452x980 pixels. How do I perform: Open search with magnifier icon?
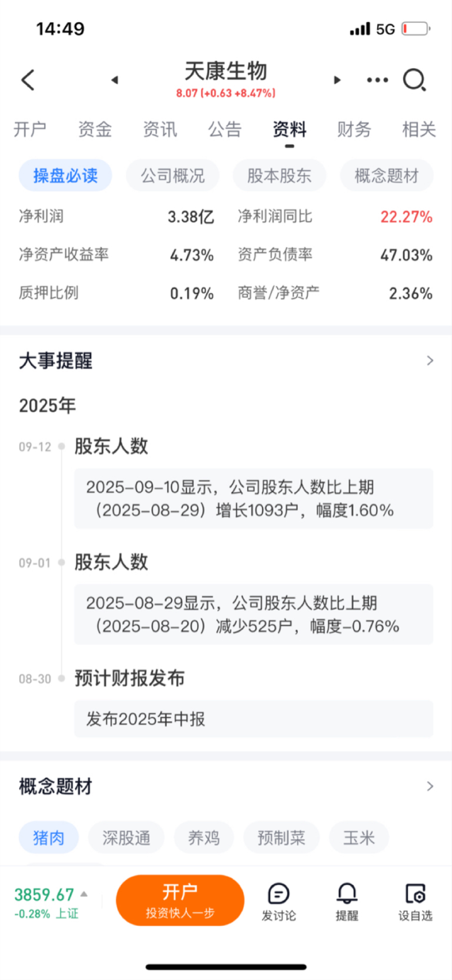(x=414, y=80)
